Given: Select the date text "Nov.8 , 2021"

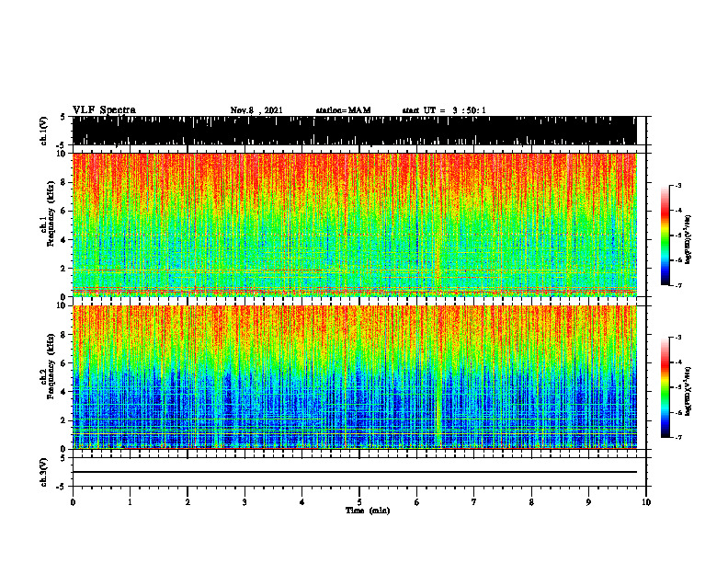Looking at the screenshot, I should coord(256,110).
